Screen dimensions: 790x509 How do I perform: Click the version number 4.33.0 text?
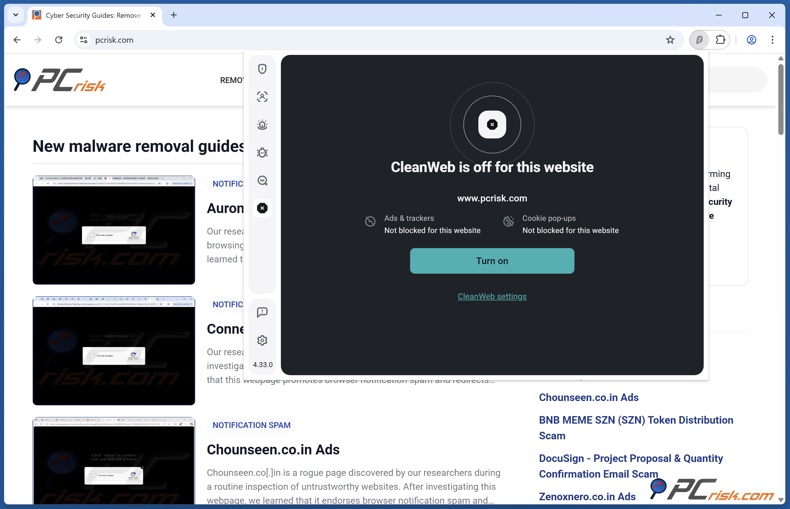(262, 365)
